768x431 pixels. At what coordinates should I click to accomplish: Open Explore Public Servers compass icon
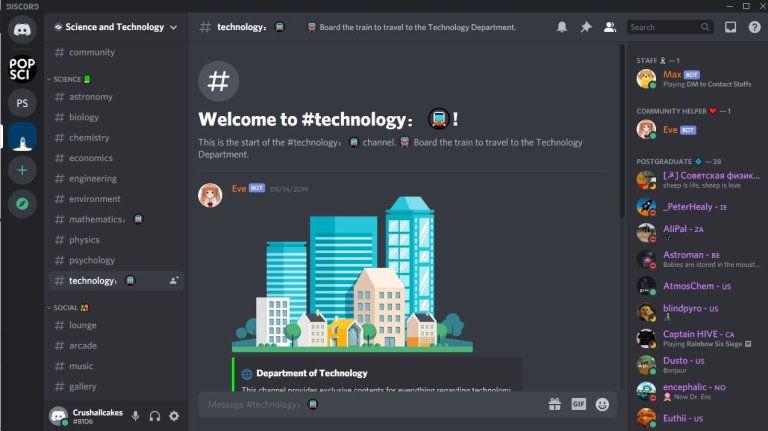22,204
